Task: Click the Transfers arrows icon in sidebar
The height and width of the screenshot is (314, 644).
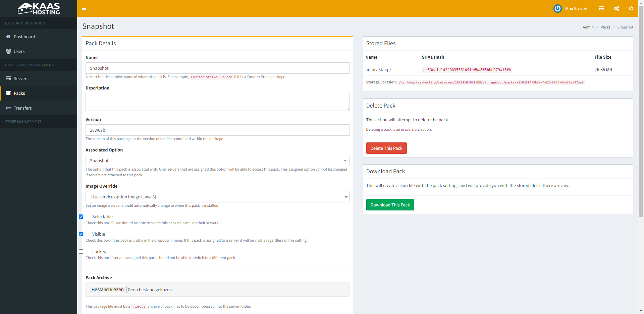Action: [8, 108]
